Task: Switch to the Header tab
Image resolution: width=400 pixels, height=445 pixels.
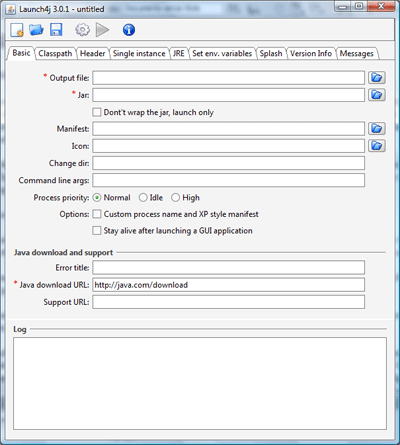Action: pos(92,53)
